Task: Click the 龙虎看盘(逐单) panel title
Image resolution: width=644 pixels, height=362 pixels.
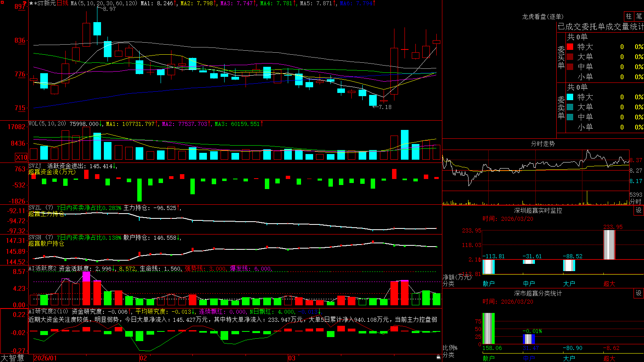Action: [x=543, y=16]
